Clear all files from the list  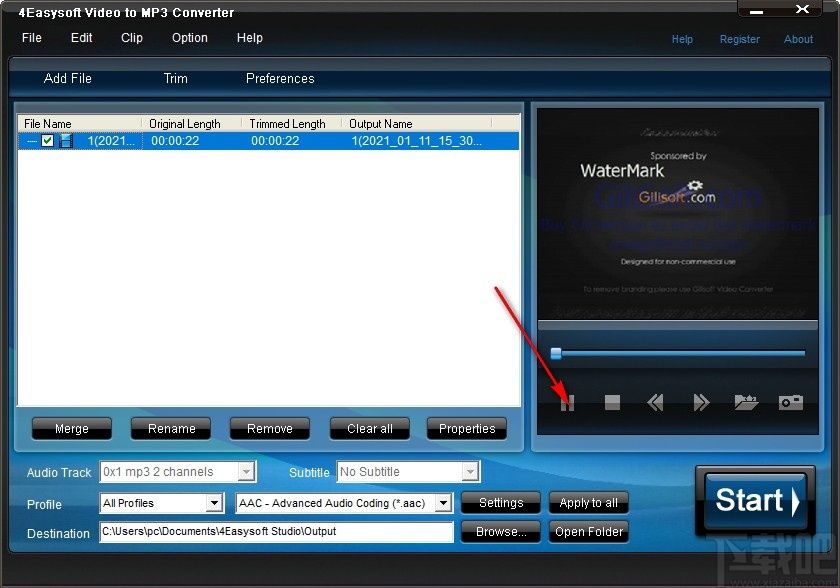point(369,428)
